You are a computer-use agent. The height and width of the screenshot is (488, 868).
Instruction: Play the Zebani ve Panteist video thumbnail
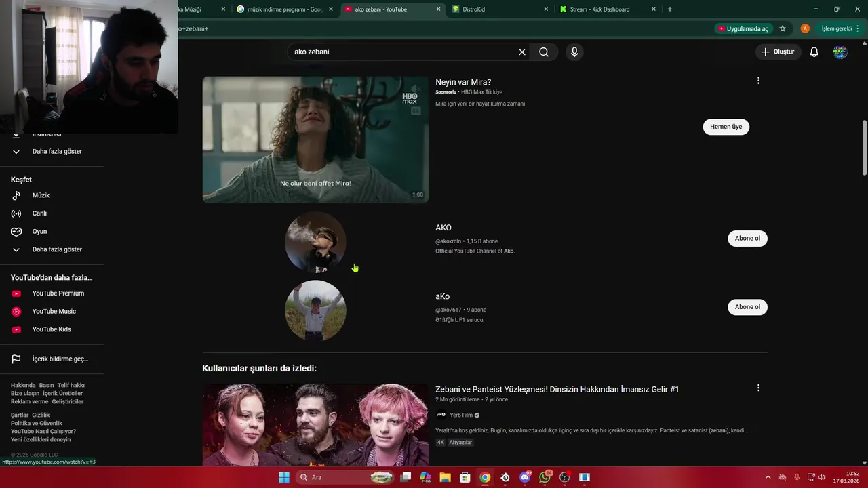315,425
